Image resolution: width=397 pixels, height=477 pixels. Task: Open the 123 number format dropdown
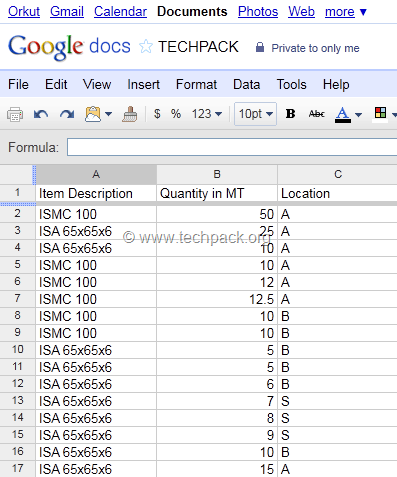pyautogui.click(x=207, y=114)
